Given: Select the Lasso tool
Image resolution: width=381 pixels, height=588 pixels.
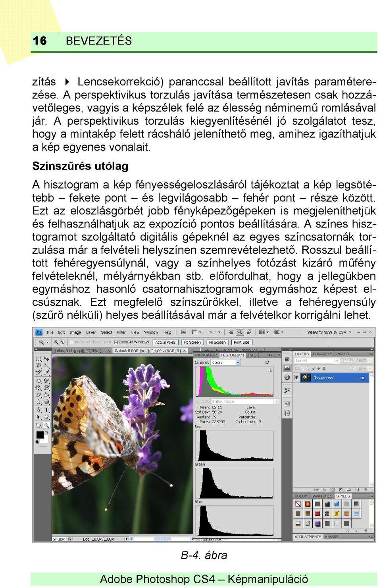Looking at the screenshot, I should point(38,365).
